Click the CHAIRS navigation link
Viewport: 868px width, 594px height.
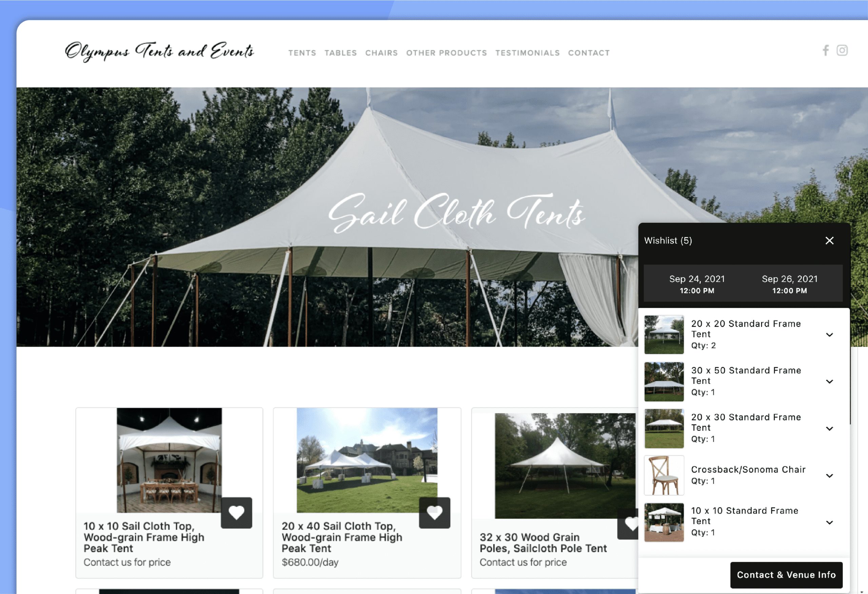[380, 53]
